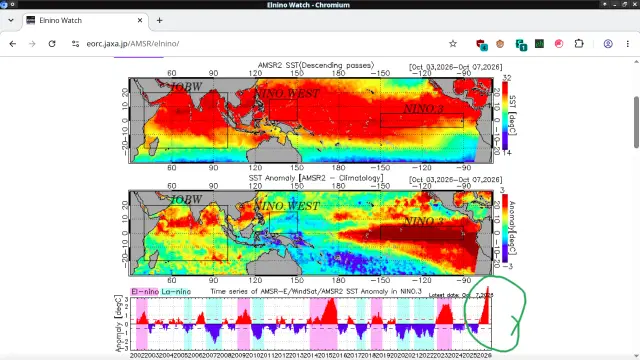Open the pink circular extension icon
Viewport: 640px width, 360px height.
[x=559, y=44]
